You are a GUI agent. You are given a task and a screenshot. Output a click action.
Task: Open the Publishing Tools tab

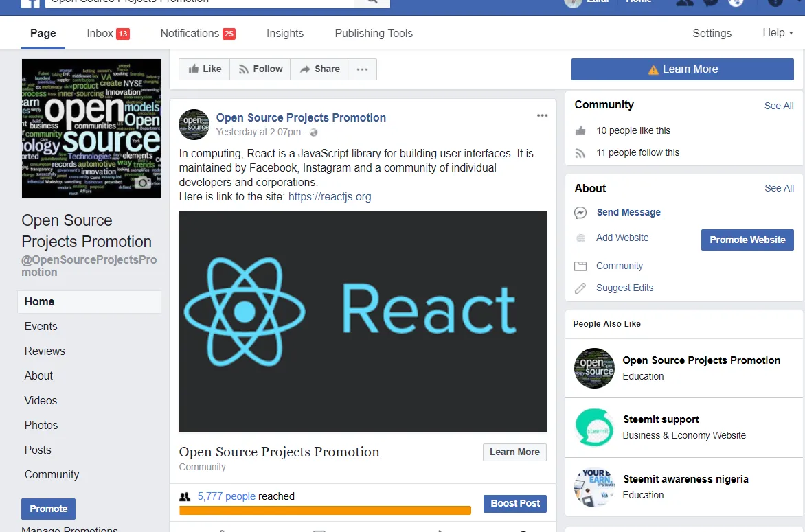tap(374, 34)
